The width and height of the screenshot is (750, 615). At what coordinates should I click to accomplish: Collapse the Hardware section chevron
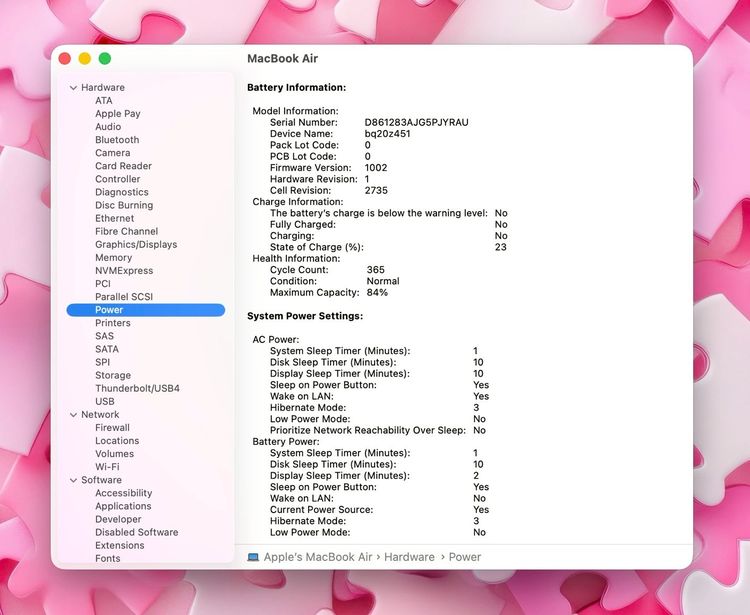[x=73, y=88]
